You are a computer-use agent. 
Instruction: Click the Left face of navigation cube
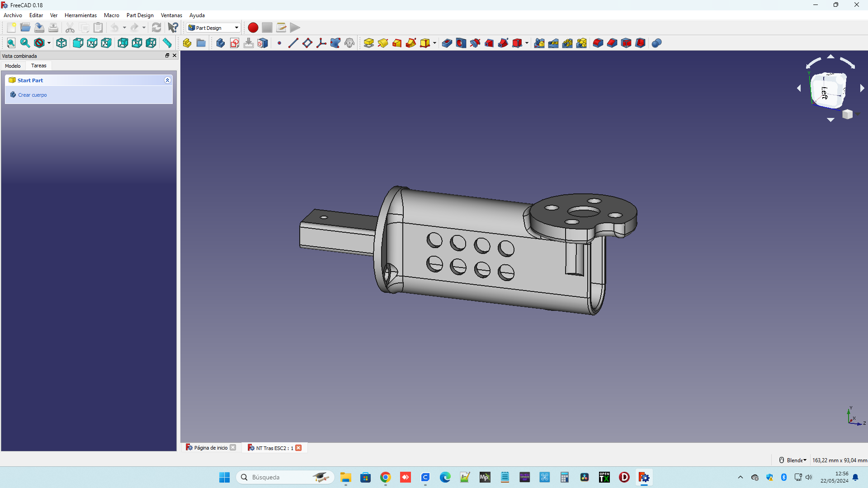tap(825, 92)
